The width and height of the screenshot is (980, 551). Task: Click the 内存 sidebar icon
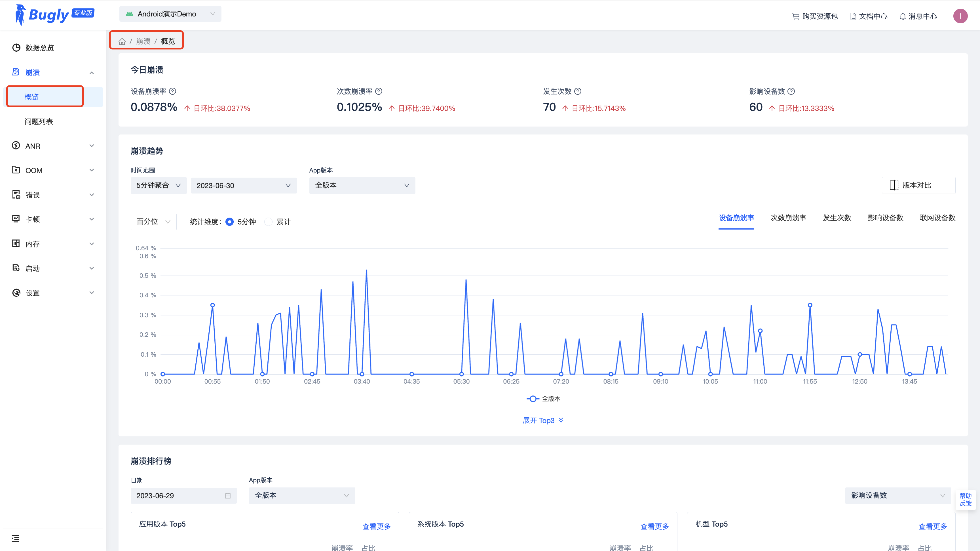(16, 243)
